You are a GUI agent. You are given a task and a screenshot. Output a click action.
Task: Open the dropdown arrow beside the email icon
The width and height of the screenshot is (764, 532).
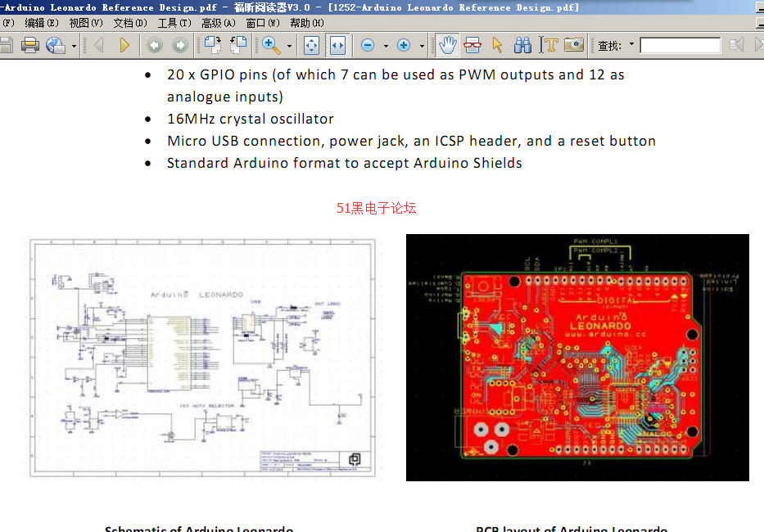point(74,46)
